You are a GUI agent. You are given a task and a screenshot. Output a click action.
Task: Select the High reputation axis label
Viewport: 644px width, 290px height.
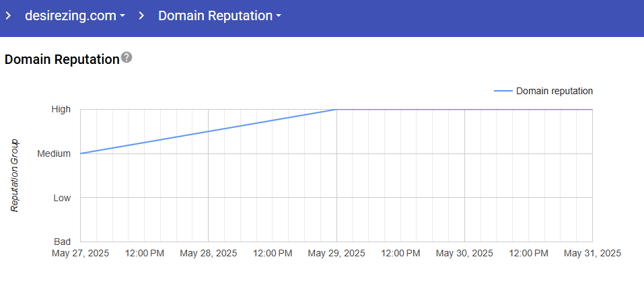pos(61,109)
